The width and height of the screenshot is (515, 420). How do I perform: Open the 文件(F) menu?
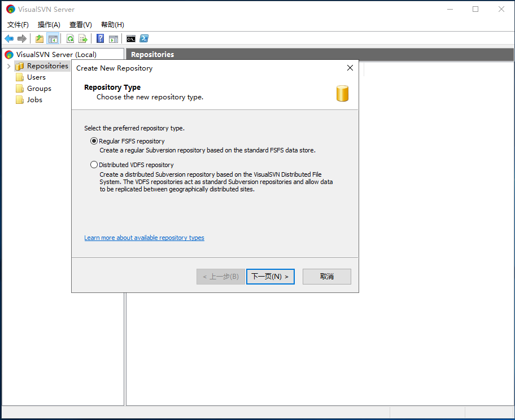18,25
